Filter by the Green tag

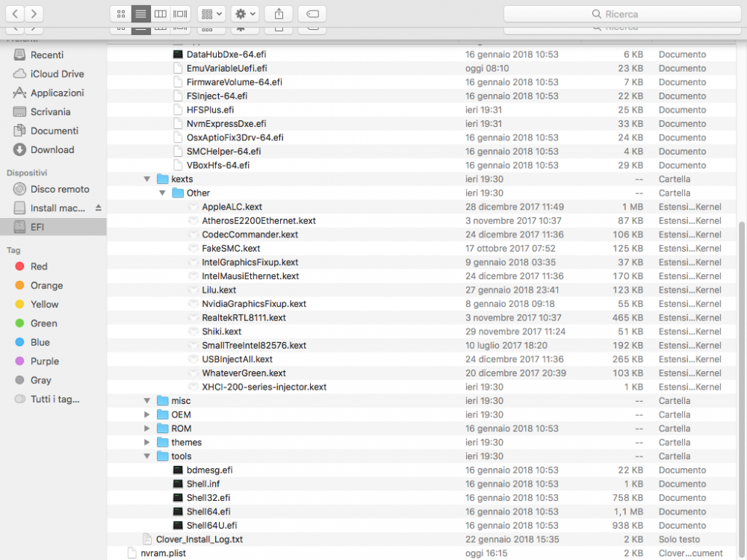[36, 323]
